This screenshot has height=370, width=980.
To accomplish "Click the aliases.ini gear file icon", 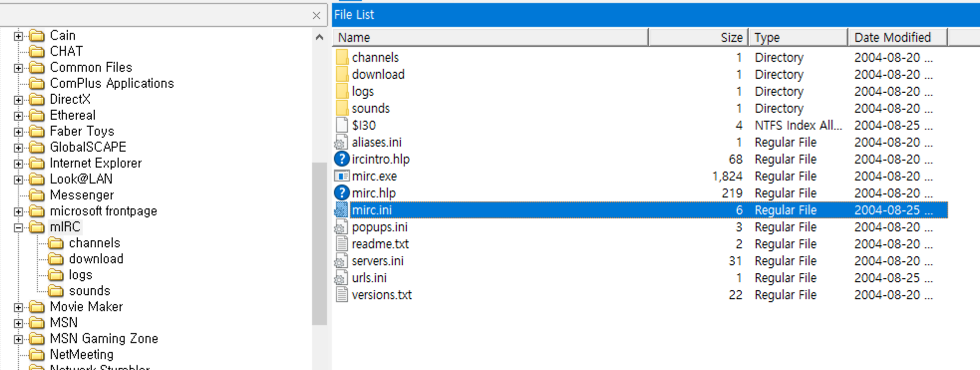I will 341,142.
